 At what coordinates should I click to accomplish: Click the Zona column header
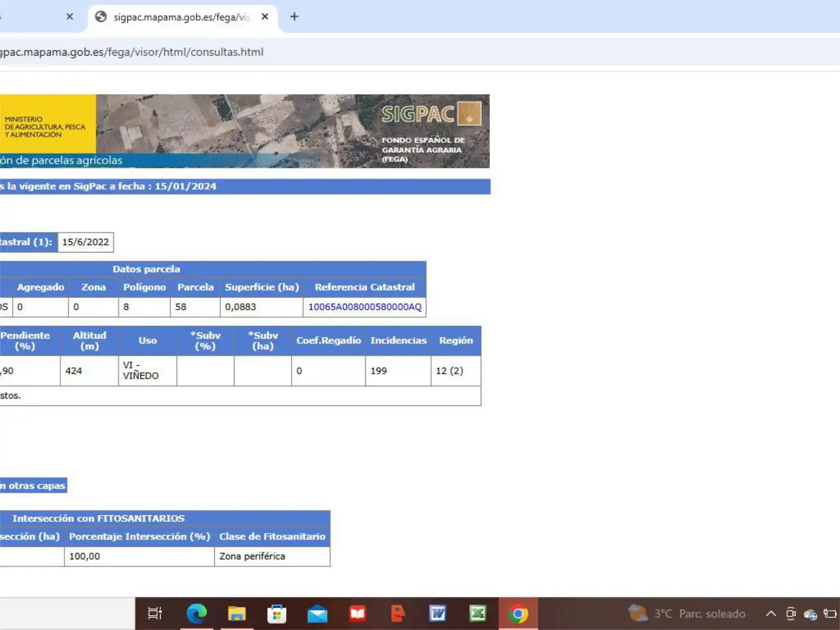click(93, 287)
